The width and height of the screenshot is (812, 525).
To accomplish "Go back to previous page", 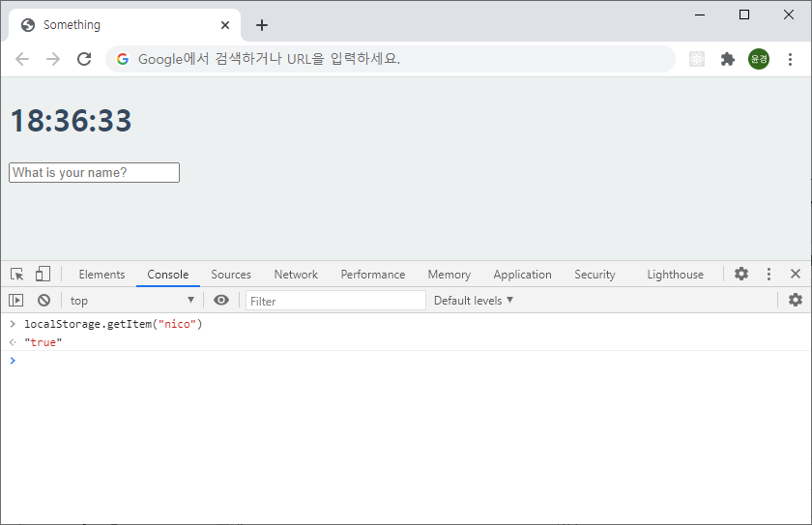I will click(x=22, y=59).
